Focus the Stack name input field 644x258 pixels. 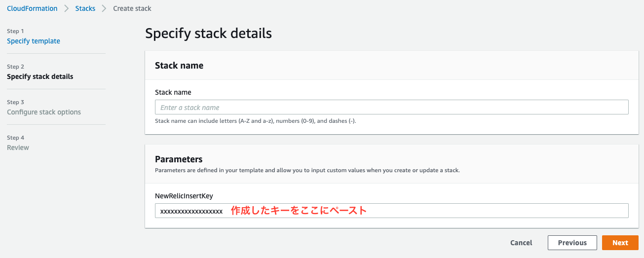tap(391, 107)
